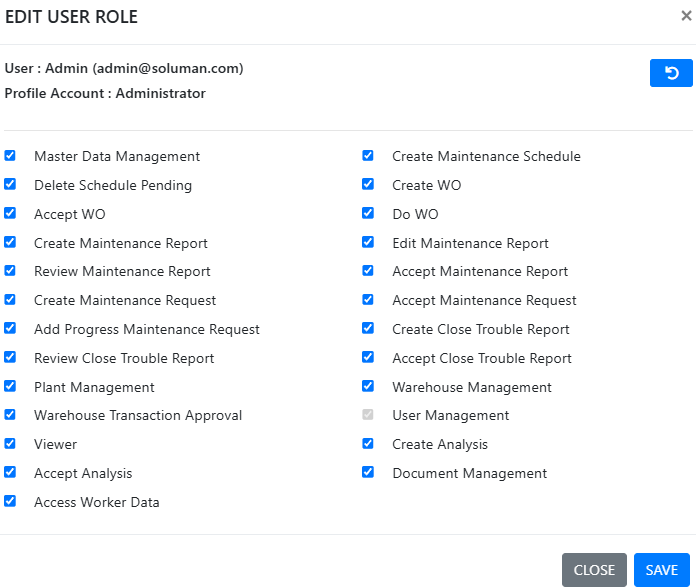This screenshot has height=588, width=696.
Task: Click the blue reset/undo icon button
Action: (671, 73)
